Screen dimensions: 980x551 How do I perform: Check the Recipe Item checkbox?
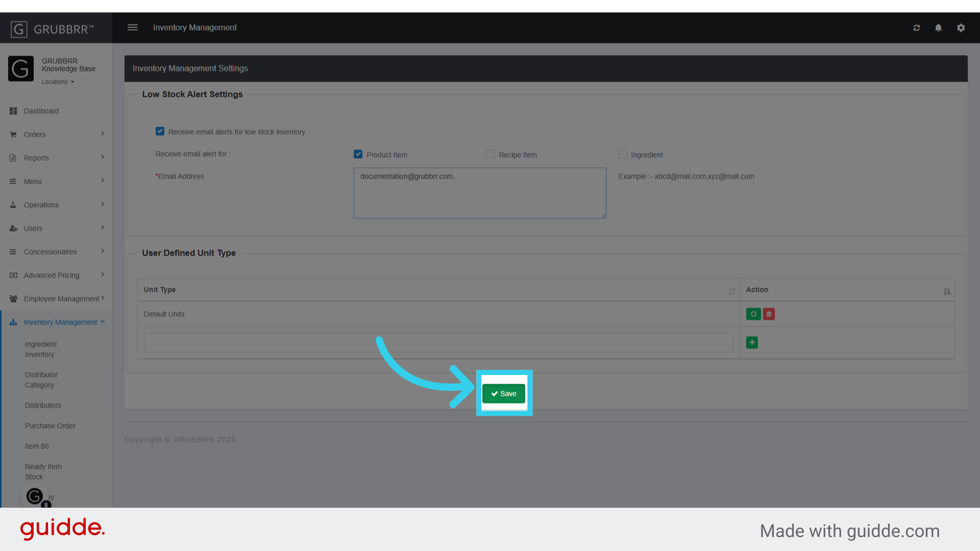tap(491, 154)
